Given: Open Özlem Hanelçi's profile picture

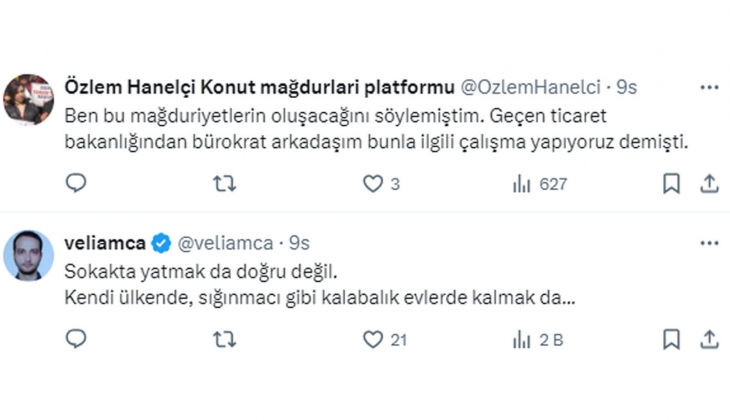Looking at the screenshot, I should point(28,99).
